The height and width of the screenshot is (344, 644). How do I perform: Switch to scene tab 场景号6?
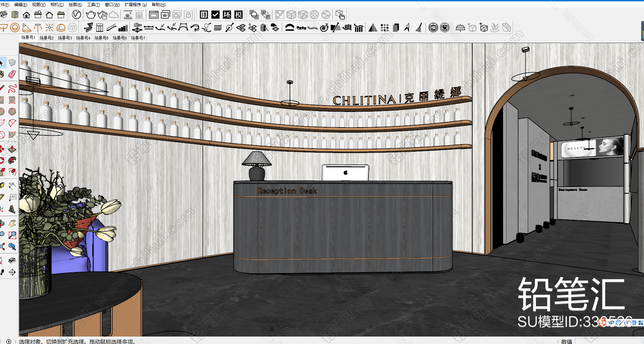(x=120, y=38)
